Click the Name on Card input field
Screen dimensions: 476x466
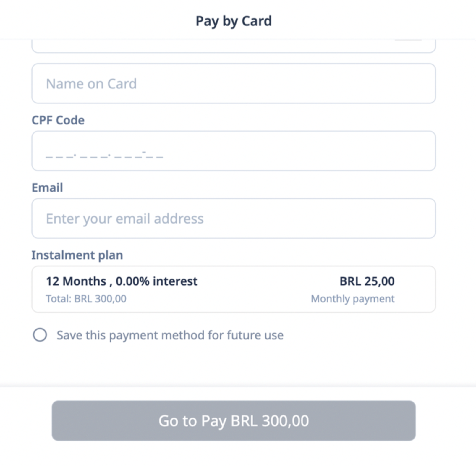[234, 84]
